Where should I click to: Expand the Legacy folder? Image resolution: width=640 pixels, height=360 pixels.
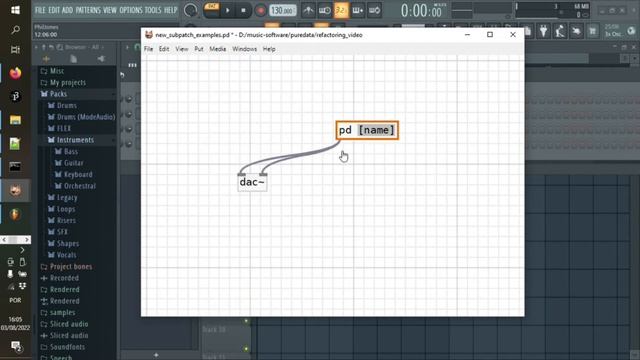[67, 198]
